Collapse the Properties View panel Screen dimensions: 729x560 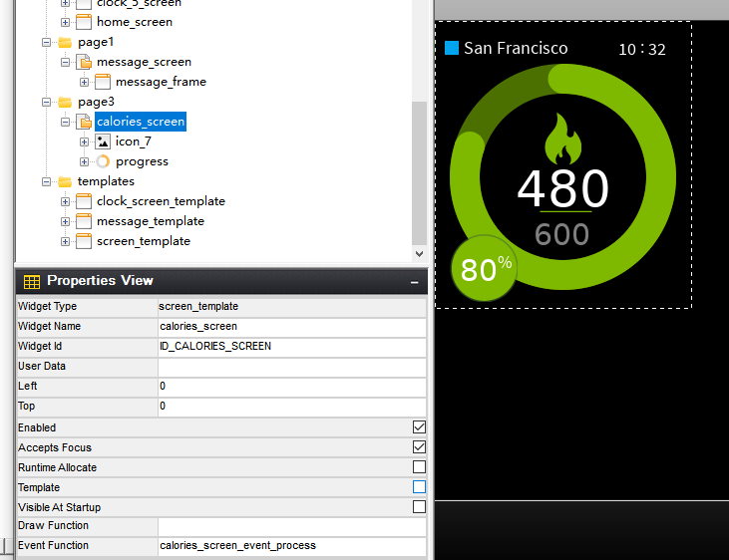[x=414, y=283]
